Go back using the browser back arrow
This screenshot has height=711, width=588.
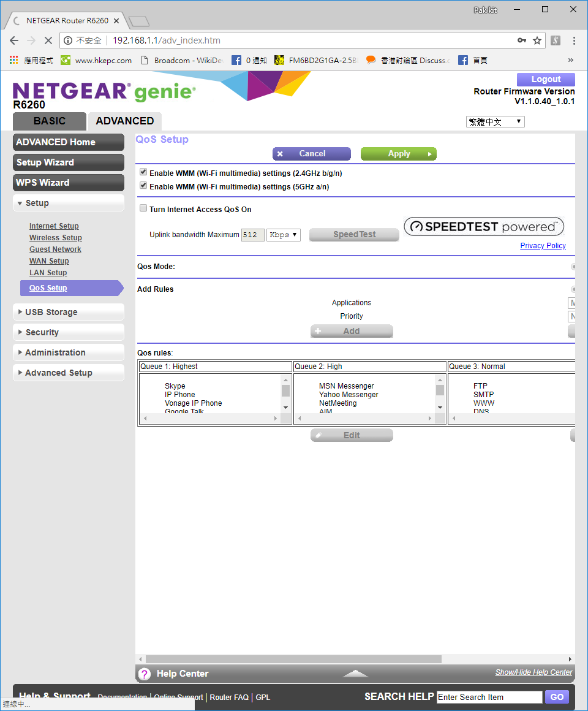pyautogui.click(x=14, y=40)
